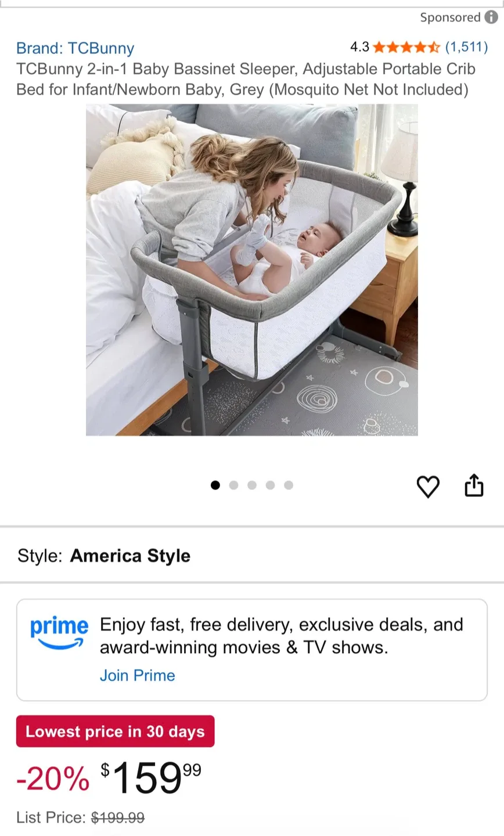The width and height of the screenshot is (504, 836).
Task: Select the first image carousel dot
Action: coord(215,485)
